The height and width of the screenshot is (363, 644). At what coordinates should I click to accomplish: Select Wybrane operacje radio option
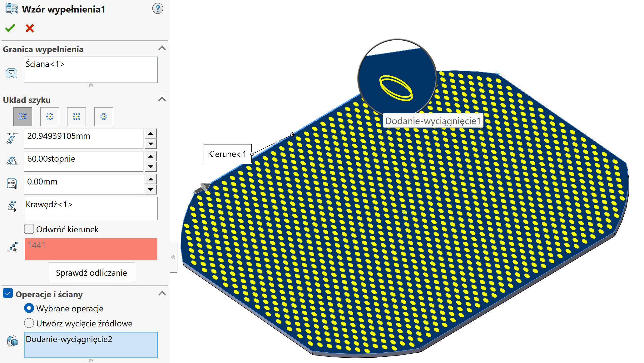tap(29, 308)
